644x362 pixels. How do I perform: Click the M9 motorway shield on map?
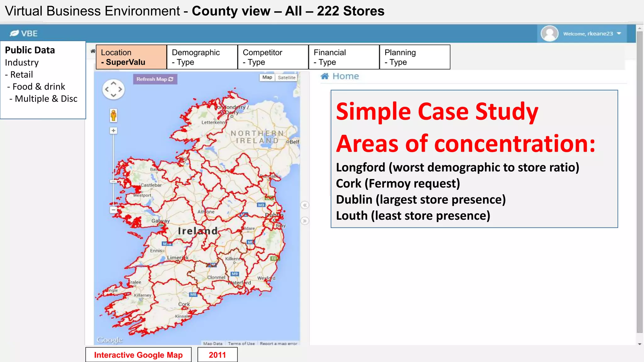pyautogui.click(x=235, y=274)
